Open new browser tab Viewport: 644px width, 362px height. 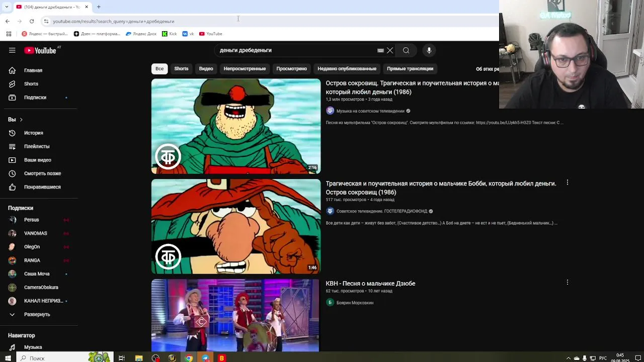pyautogui.click(x=99, y=7)
